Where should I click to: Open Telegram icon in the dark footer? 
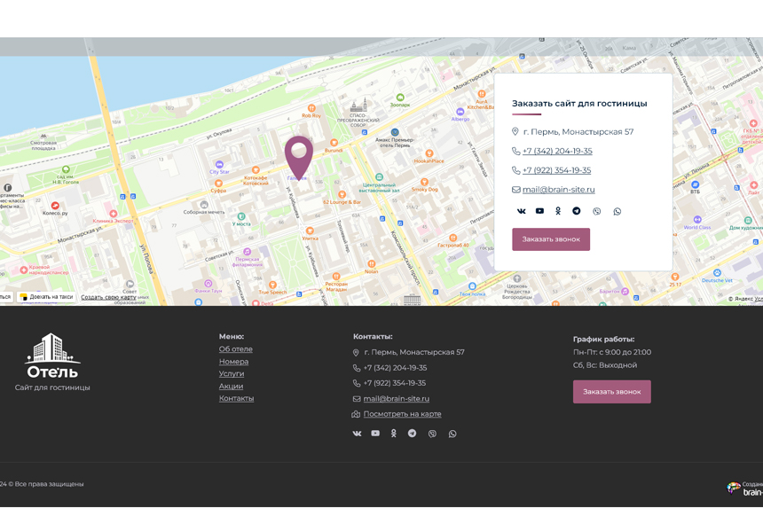412,434
